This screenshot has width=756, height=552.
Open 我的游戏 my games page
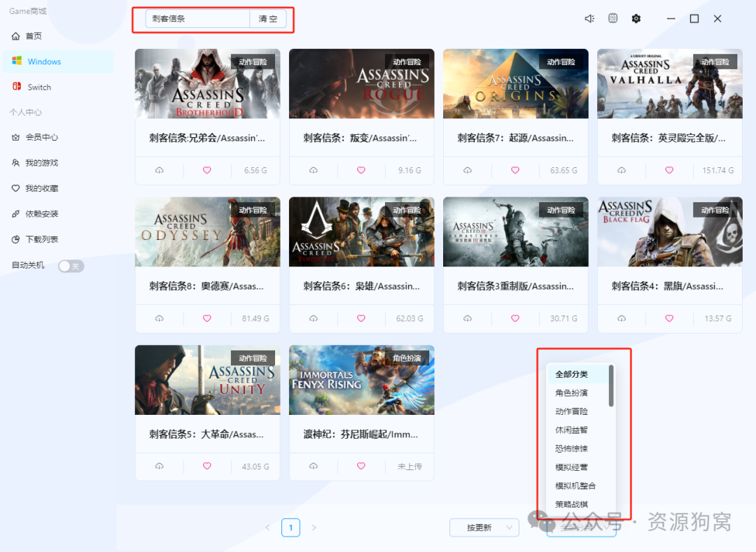(58, 163)
